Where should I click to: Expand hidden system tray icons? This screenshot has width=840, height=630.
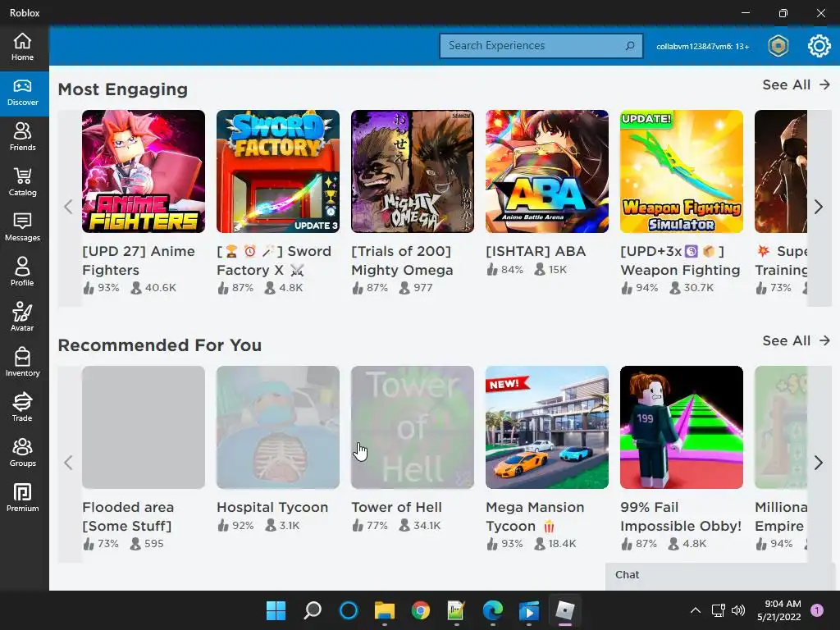point(696,610)
